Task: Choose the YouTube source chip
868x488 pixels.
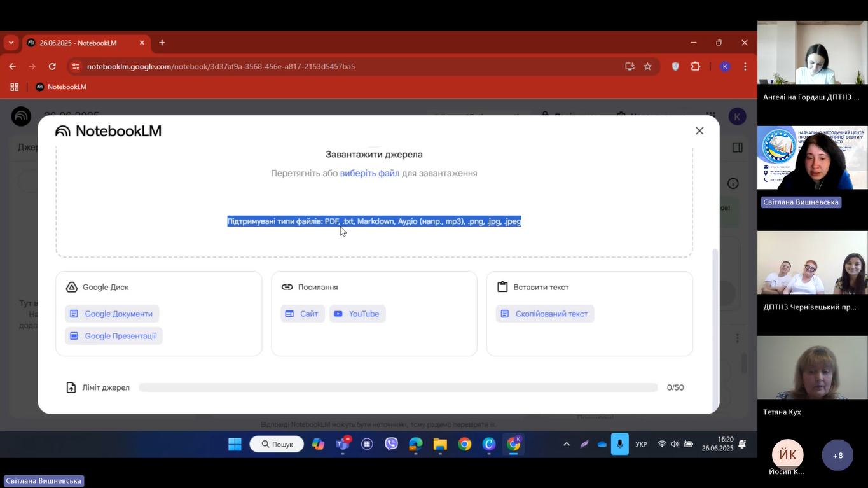Action: click(357, 314)
